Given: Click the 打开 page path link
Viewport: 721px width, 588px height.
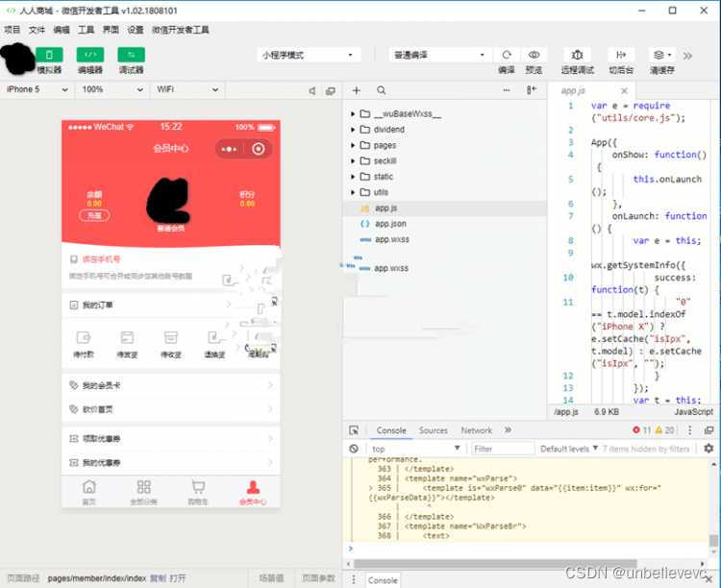Looking at the screenshot, I should coord(178,578).
